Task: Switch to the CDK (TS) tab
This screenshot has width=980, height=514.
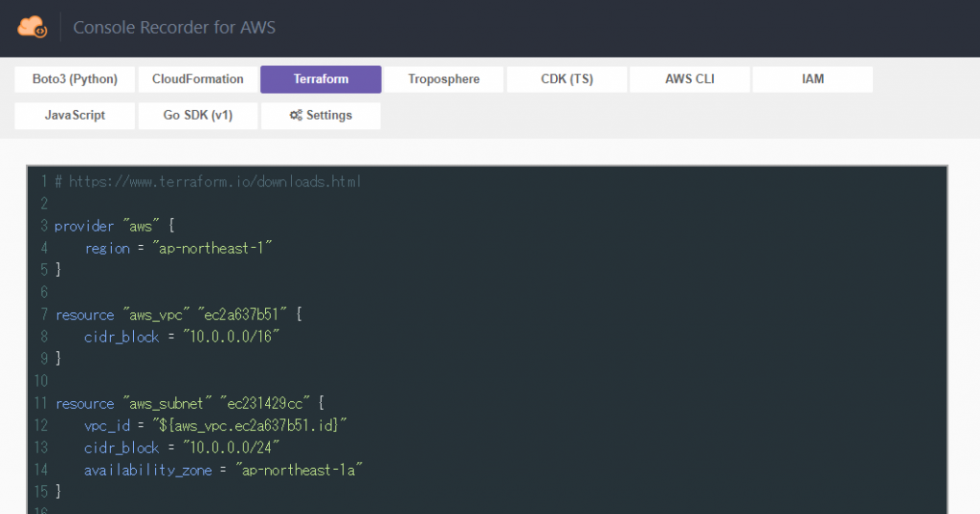Action: (567, 79)
